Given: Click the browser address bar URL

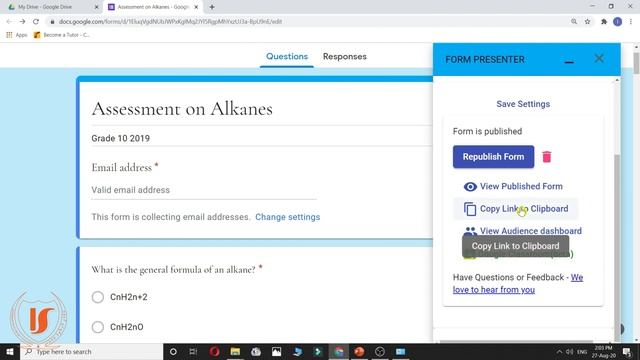Looking at the screenshot, I should click(x=170, y=22).
